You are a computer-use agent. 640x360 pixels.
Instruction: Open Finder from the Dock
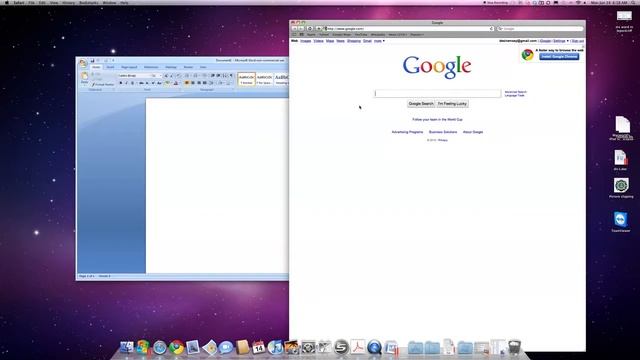click(127, 347)
